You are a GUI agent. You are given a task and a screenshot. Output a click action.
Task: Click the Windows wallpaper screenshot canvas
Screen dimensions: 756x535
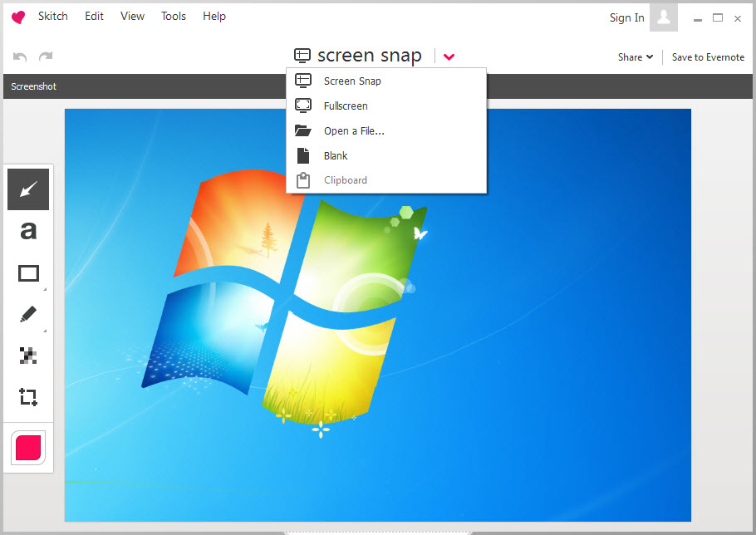[377, 315]
